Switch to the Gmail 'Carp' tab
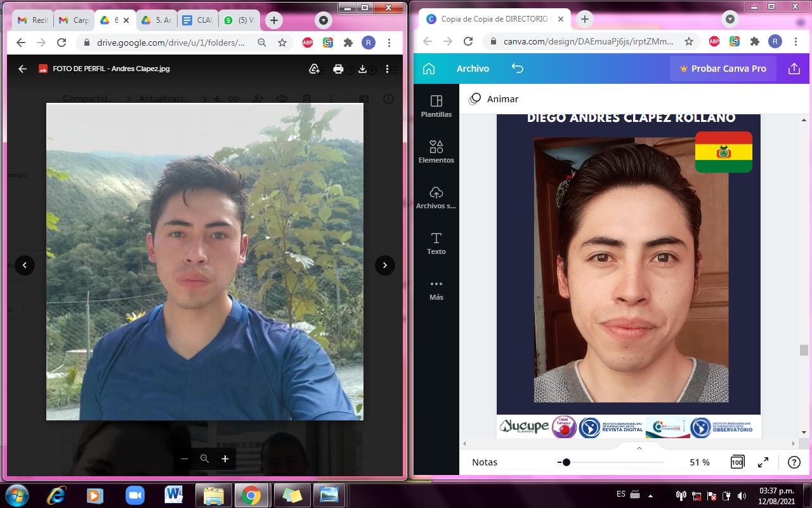The image size is (812, 508). coord(74,20)
